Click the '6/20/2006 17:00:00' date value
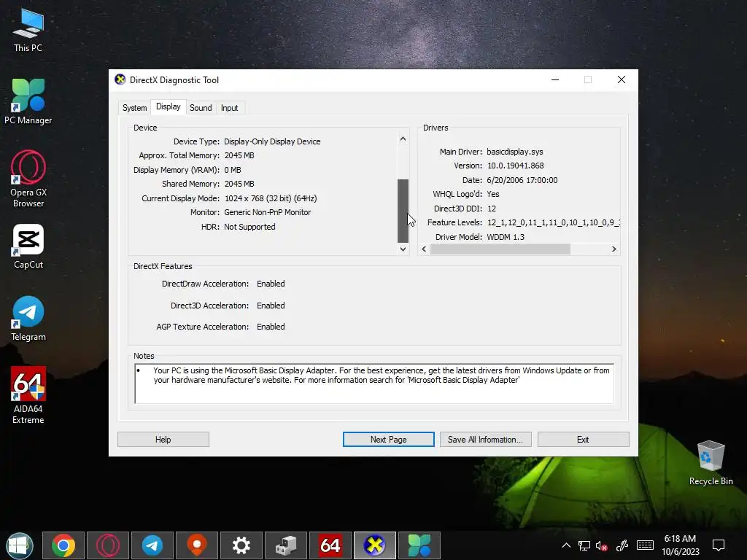Screen dimensions: 747x560 pos(522,181)
